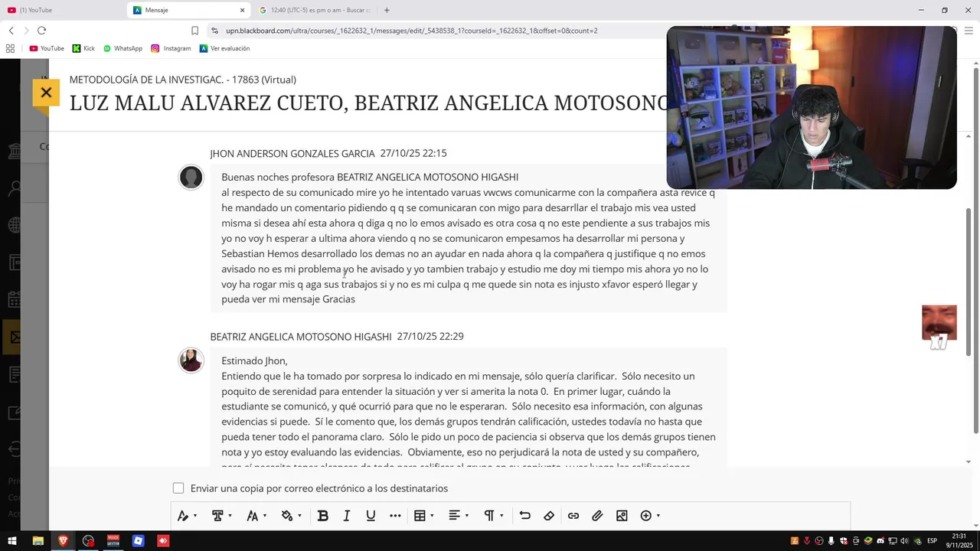This screenshot has height=551, width=980.
Task: Open the blue Roblox taskbar app
Action: pos(138,541)
